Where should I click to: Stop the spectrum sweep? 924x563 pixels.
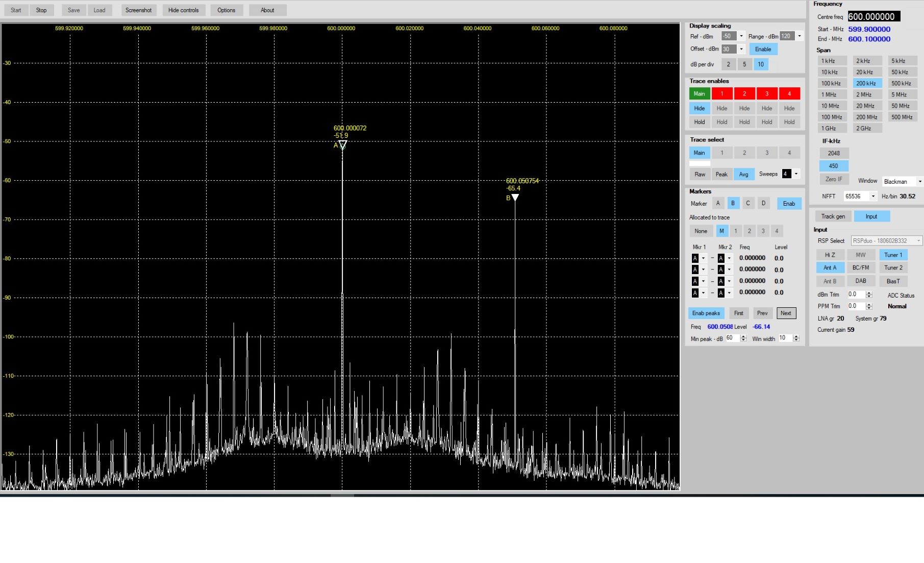click(41, 10)
